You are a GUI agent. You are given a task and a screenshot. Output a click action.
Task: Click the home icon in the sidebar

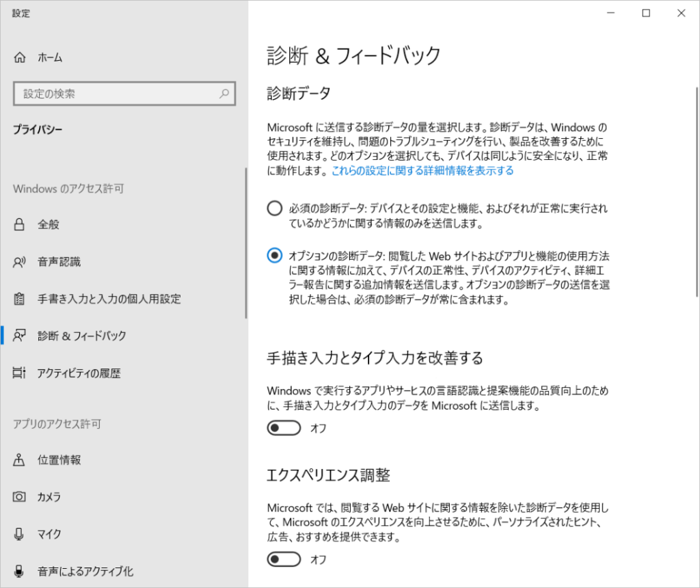[20, 57]
